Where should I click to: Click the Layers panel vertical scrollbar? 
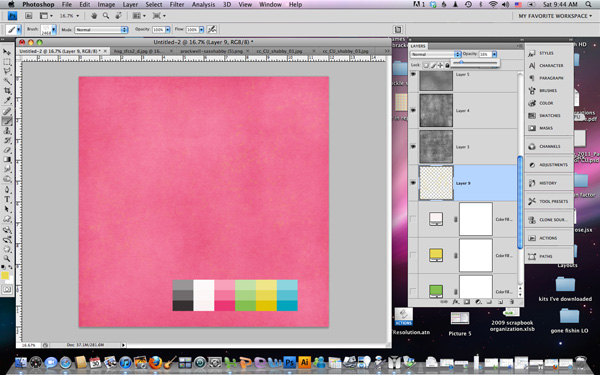(520, 202)
